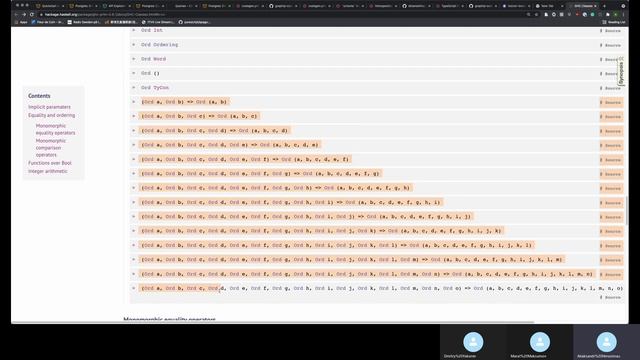This screenshot has height=360, width=640.
Task: Go to Monomorphic comparison operators in Contents
Action: pyautogui.click(x=51, y=148)
